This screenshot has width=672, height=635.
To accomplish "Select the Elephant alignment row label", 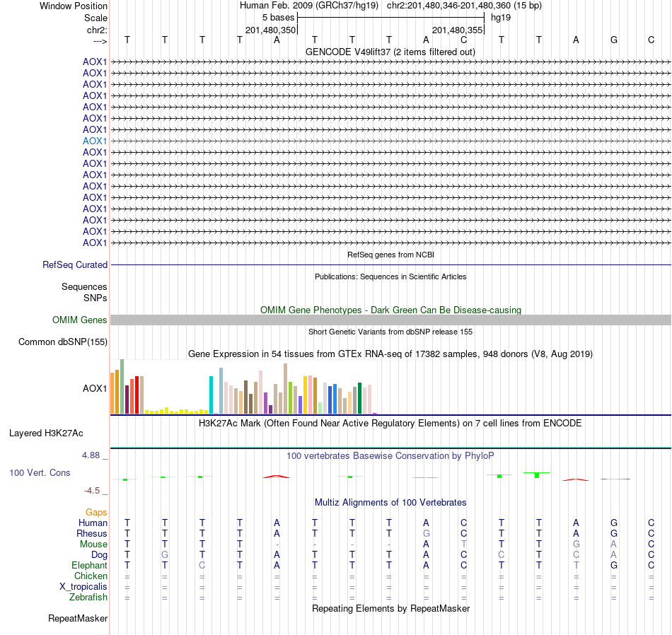I will tap(90, 565).
